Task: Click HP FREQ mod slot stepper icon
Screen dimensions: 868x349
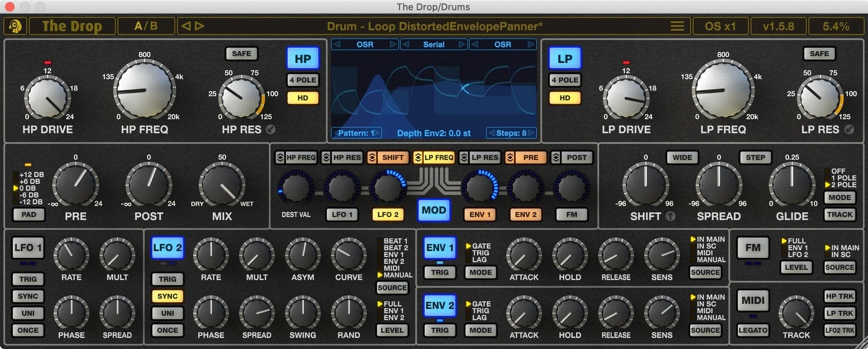Action: point(280,157)
